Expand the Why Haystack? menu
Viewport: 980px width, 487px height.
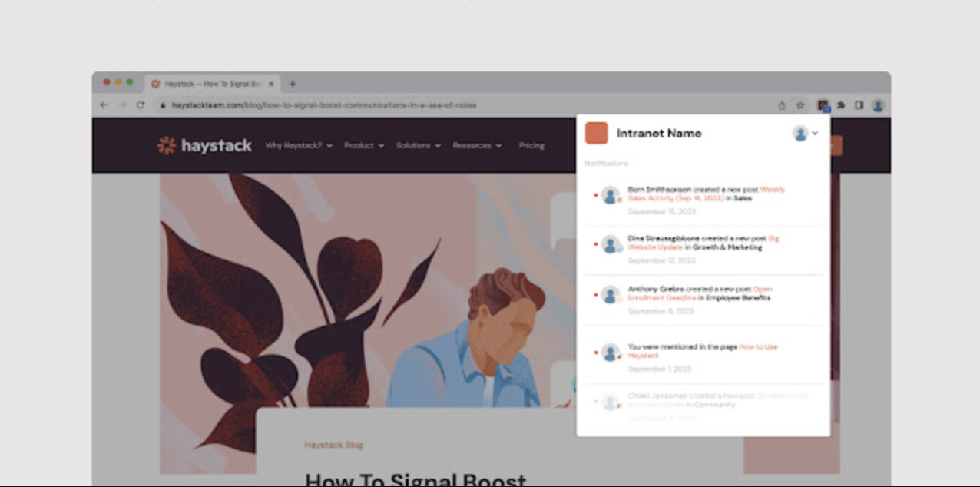pyautogui.click(x=299, y=145)
